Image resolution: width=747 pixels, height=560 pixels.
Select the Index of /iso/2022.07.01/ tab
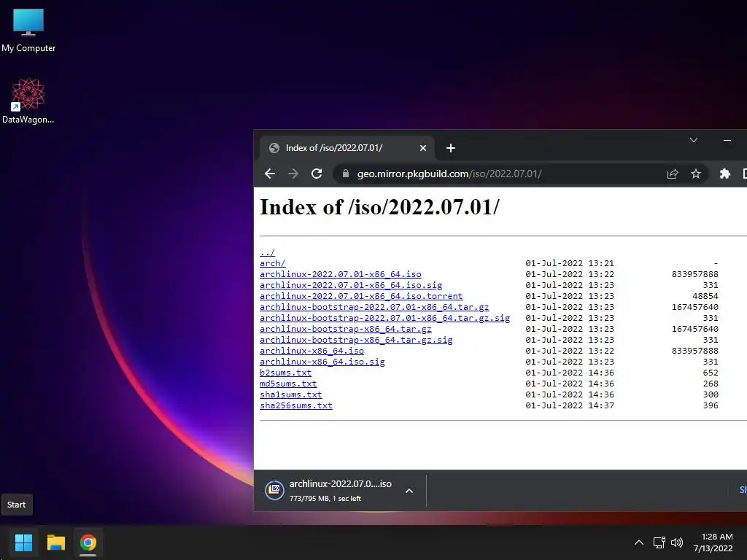(x=347, y=148)
